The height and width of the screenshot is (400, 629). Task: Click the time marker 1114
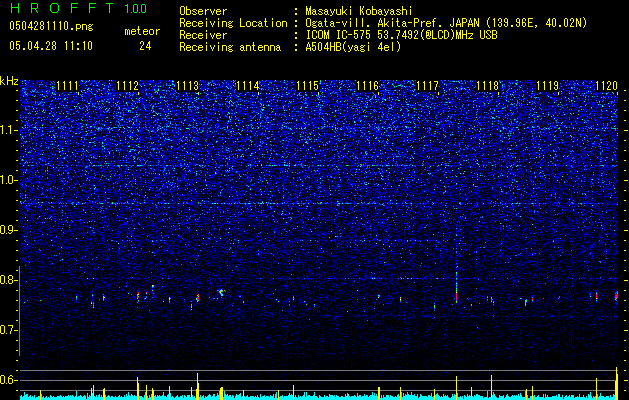[248, 86]
